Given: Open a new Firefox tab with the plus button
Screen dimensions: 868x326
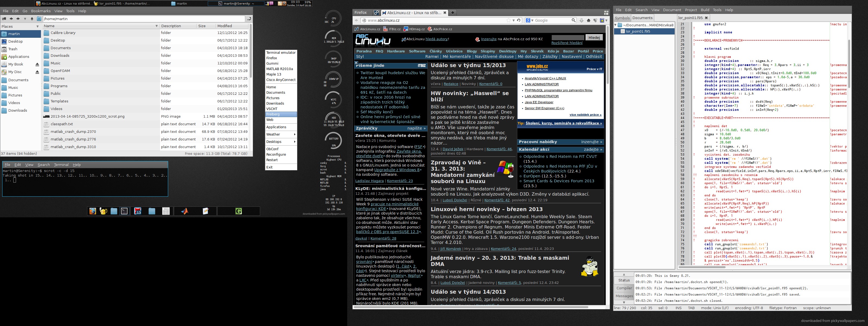Looking at the screenshot, I should pos(452,13).
